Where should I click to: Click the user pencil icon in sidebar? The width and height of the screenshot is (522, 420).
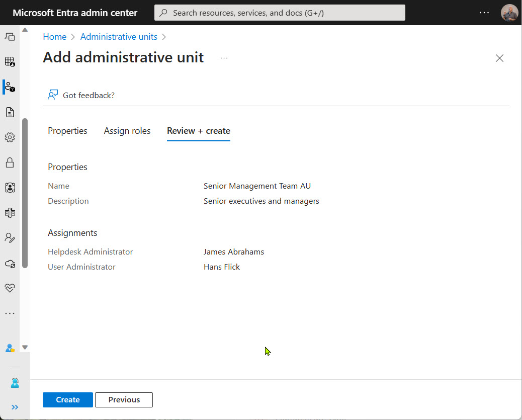10,238
